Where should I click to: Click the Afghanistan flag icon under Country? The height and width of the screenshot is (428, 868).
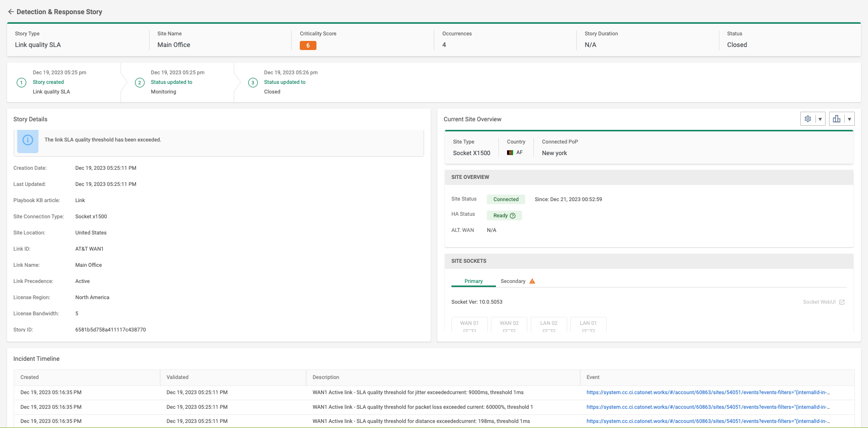[510, 153]
